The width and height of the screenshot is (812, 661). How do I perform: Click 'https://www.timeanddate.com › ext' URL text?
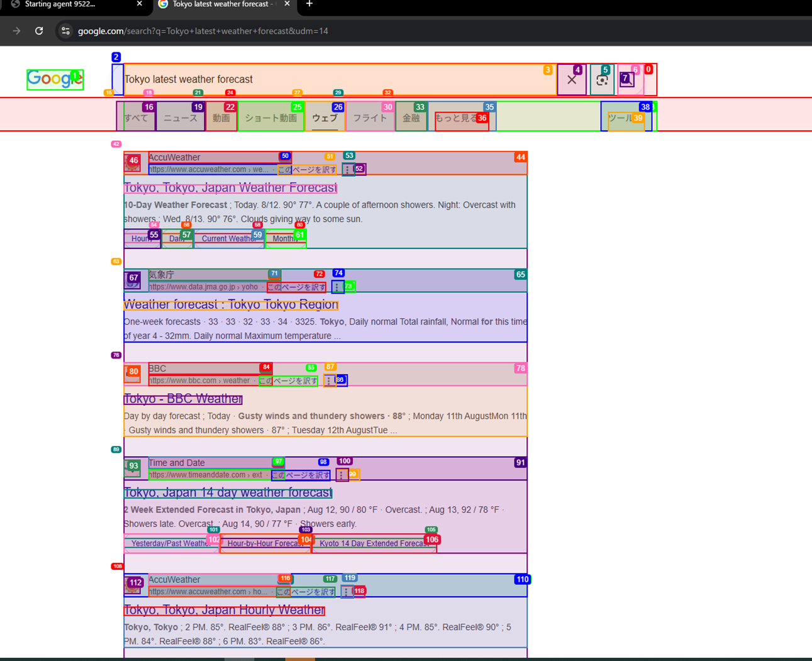[x=206, y=475]
